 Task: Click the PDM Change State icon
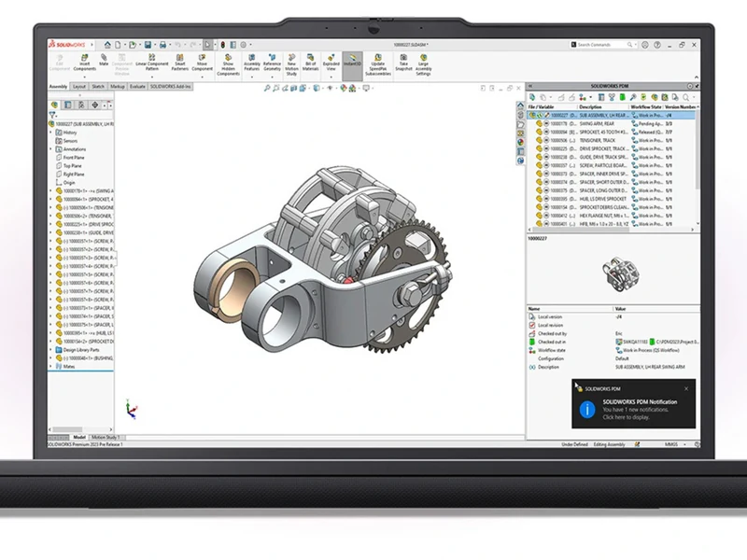[x=582, y=97]
